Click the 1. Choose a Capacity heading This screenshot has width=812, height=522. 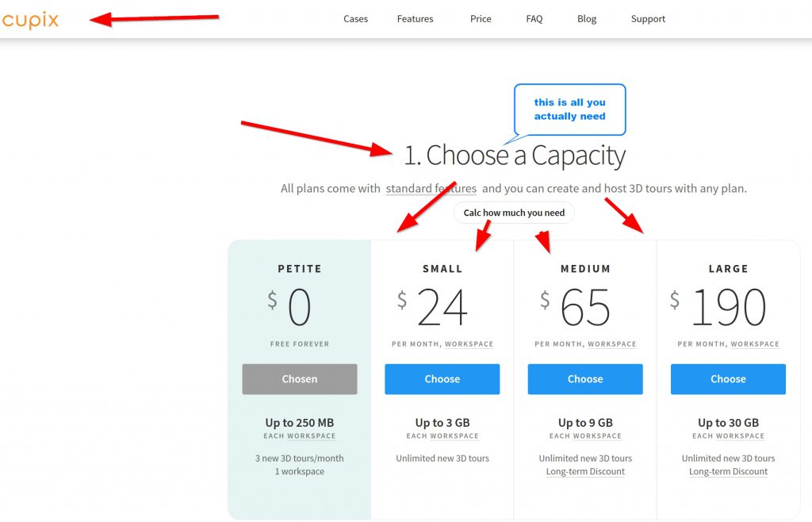[515, 155]
